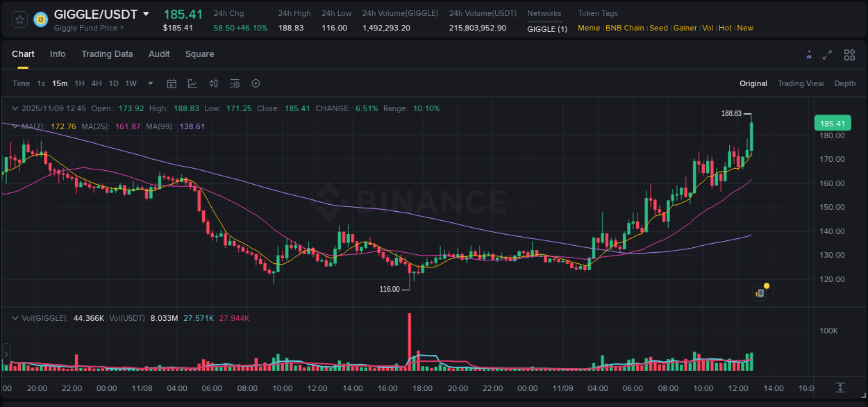868x407 pixels.
Task: Open the calendar date-jump tool
Action: click(172, 83)
